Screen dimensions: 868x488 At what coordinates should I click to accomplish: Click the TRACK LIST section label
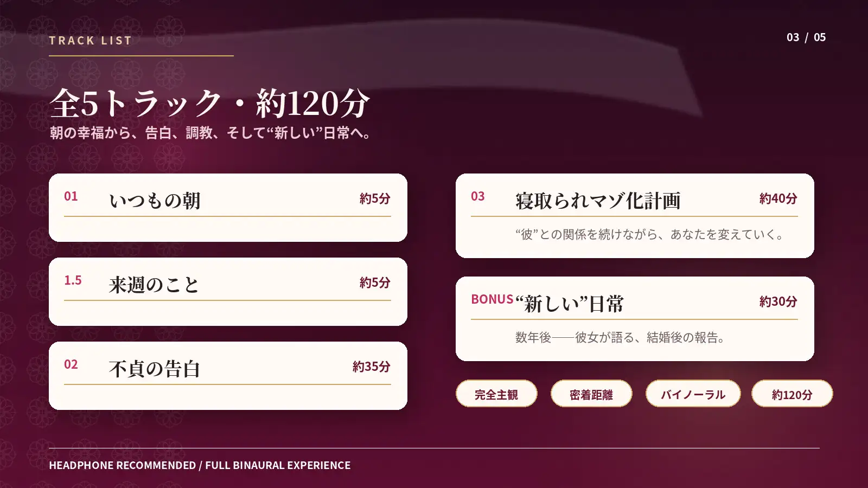click(91, 41)
